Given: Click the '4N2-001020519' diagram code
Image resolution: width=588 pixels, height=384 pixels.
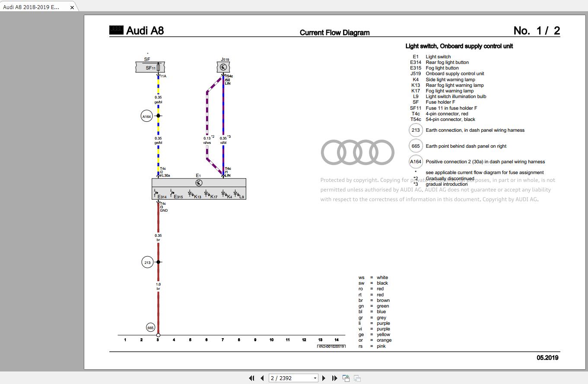Looking at the screenshot, I should click(x=331, y=346).
